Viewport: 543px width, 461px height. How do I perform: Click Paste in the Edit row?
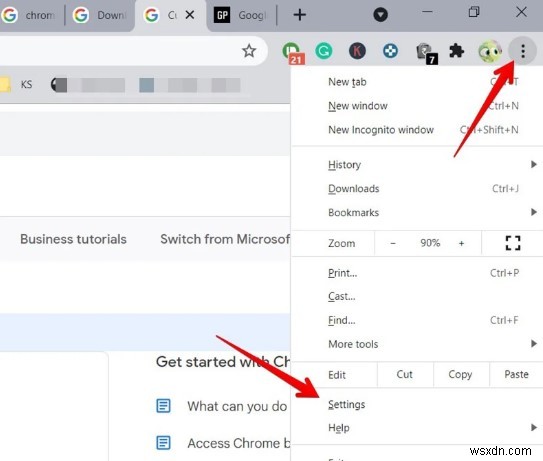[x=516, y=374]
